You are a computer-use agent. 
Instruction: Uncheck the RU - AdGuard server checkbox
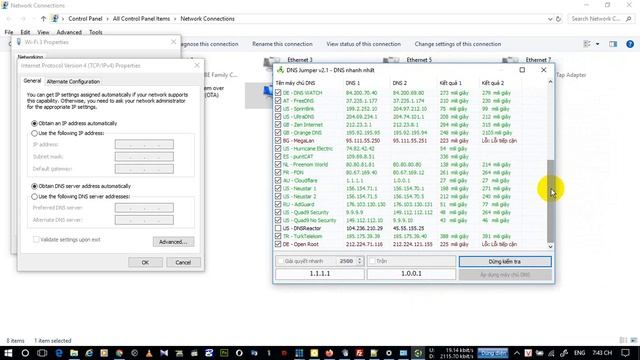click(x=278, y=204)
